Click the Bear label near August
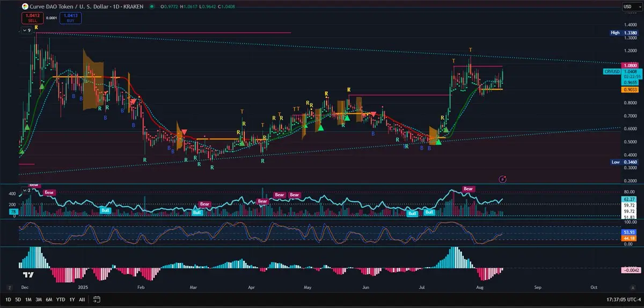 pos(469,189)
